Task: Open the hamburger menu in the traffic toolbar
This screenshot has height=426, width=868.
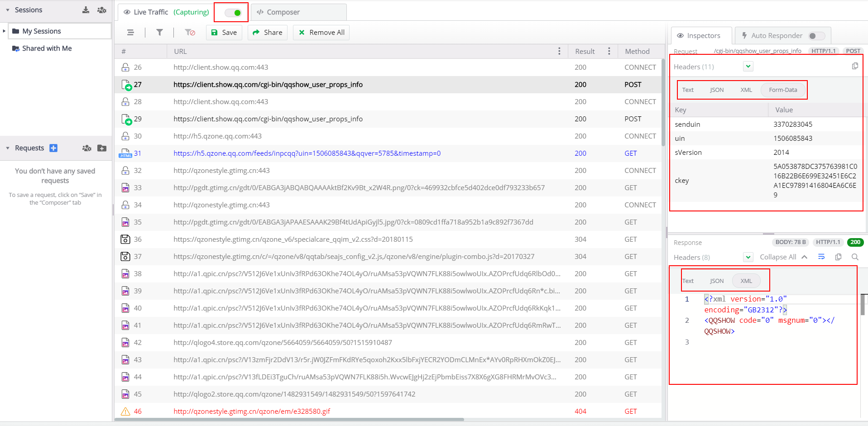Action: [130, 33]
